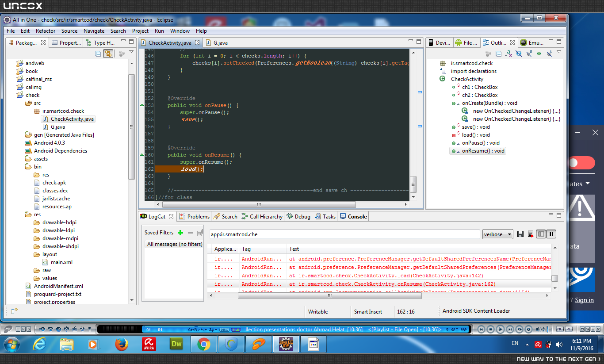Open Outline view menu triangle
The image size is (604, 364).
(559, 52)
